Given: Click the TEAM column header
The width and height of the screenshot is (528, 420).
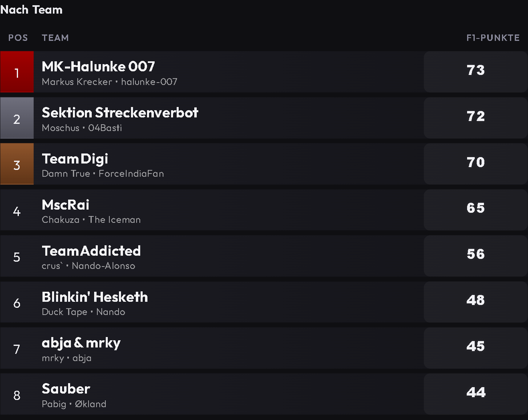Looking at the screenshot, I should (55, 38).
